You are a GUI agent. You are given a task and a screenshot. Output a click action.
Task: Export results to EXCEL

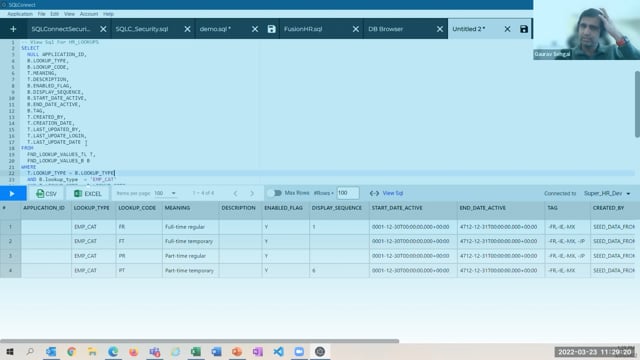click(88, 193)
